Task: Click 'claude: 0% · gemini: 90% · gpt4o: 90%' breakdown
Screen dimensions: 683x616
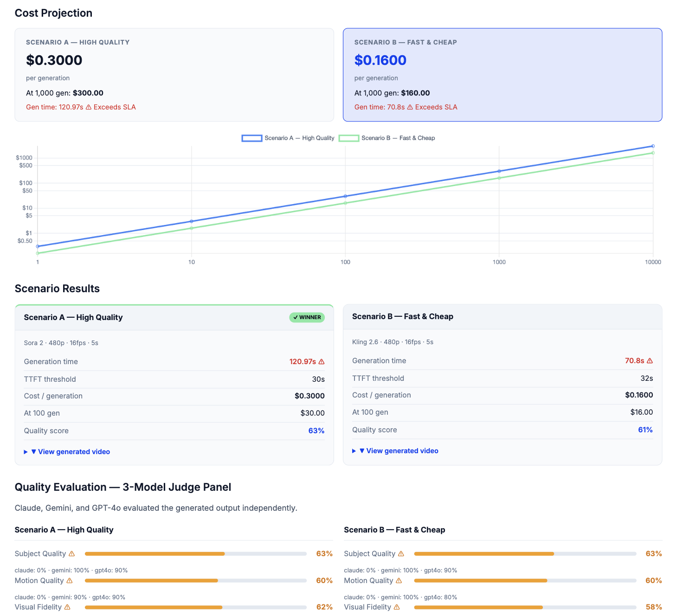Action: pos(70,597)
